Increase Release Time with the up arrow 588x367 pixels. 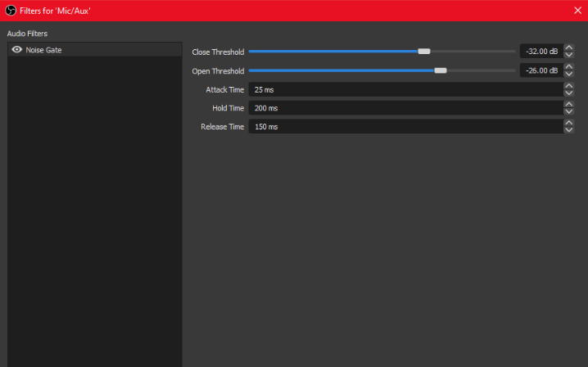click(x=568, y=123)
